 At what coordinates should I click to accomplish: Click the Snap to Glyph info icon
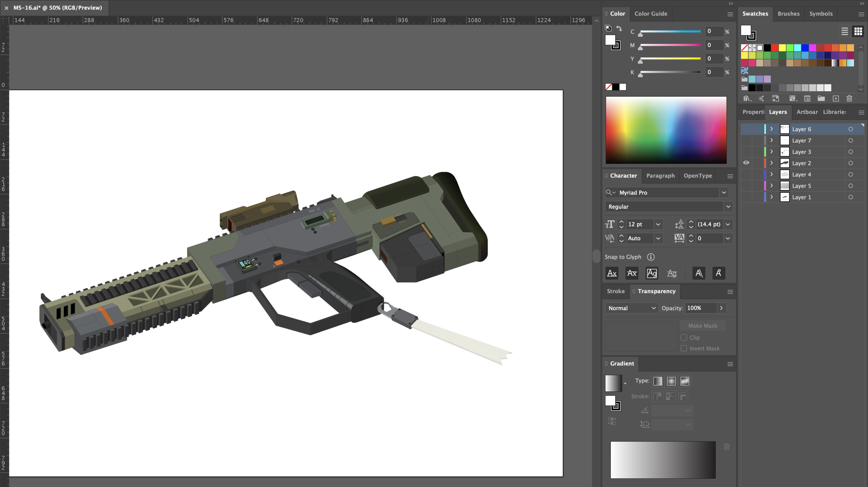click(x=651, y=257)
